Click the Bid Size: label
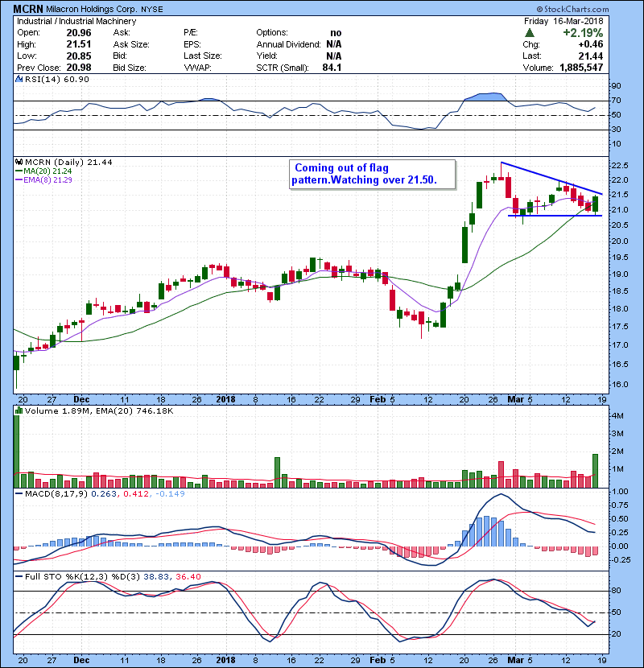 pos(130,68)
